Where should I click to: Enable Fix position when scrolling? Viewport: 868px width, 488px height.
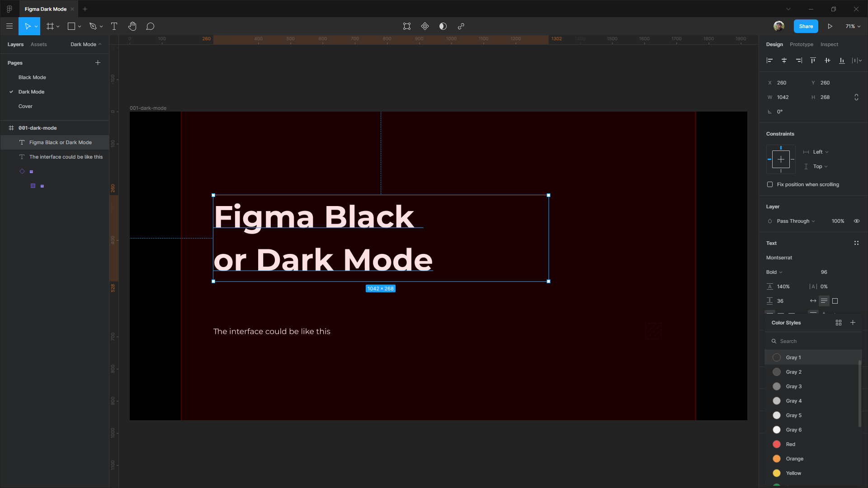770,184
